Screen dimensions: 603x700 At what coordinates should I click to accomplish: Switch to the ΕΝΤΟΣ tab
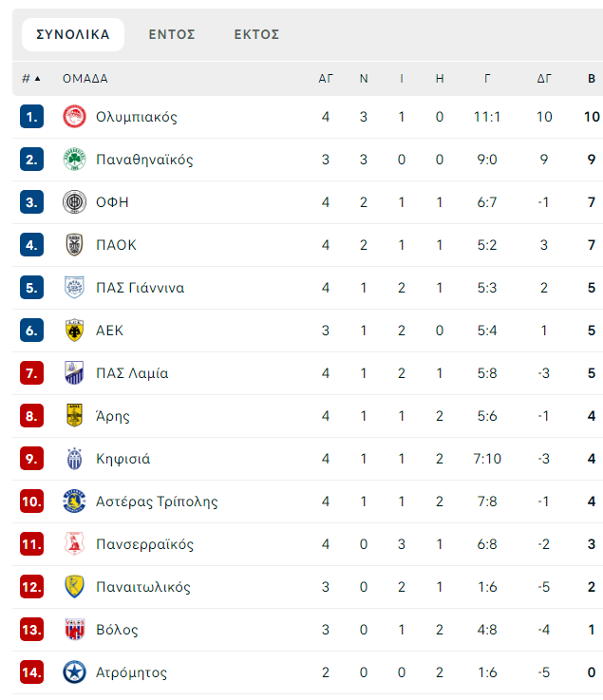point(172,34)
